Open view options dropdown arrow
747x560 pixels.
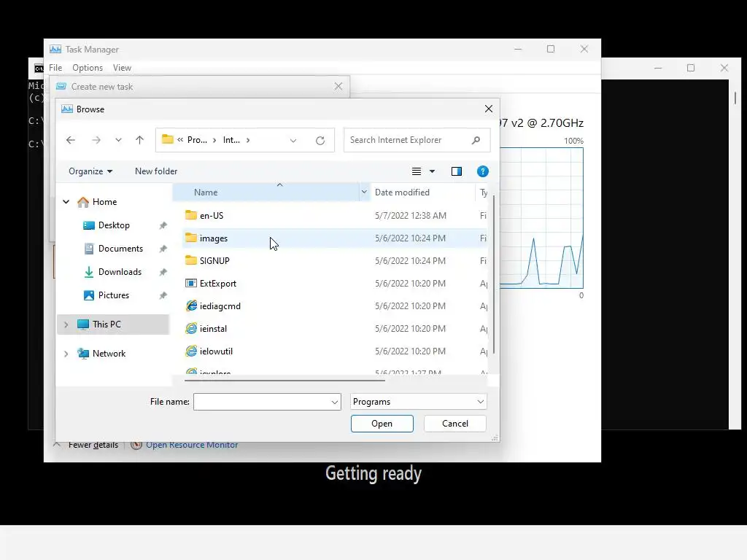(x=432, y=171)
